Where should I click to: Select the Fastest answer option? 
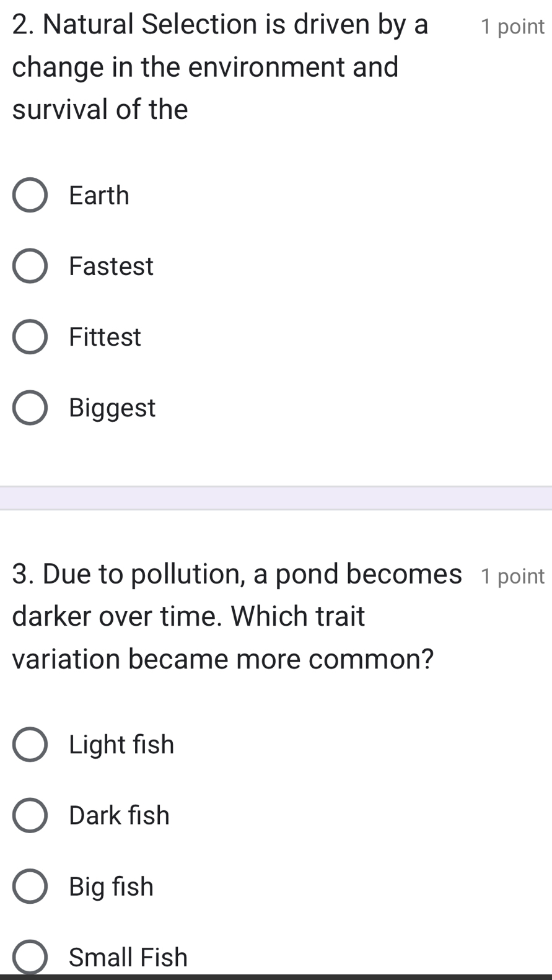(29, 266)
